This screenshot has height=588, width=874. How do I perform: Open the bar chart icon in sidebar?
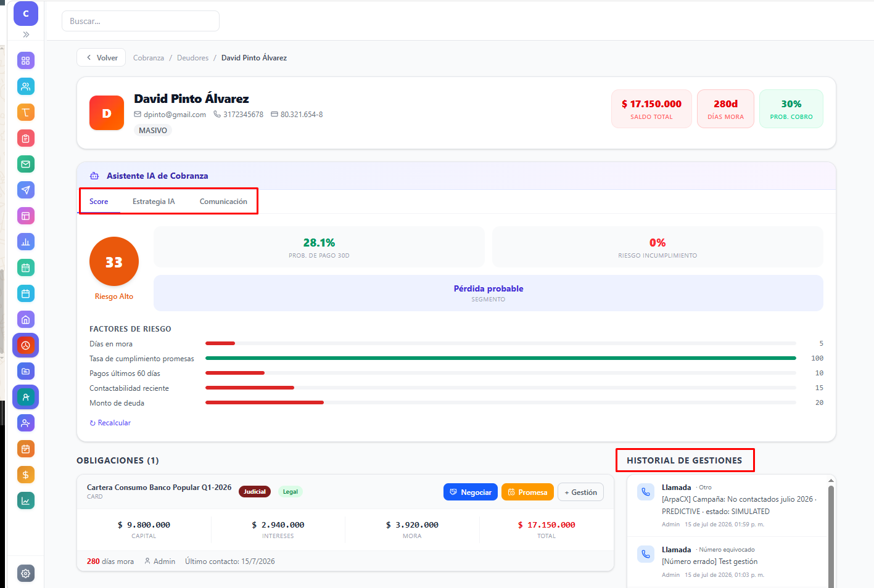pyautogui.click(x=26, y=242)
